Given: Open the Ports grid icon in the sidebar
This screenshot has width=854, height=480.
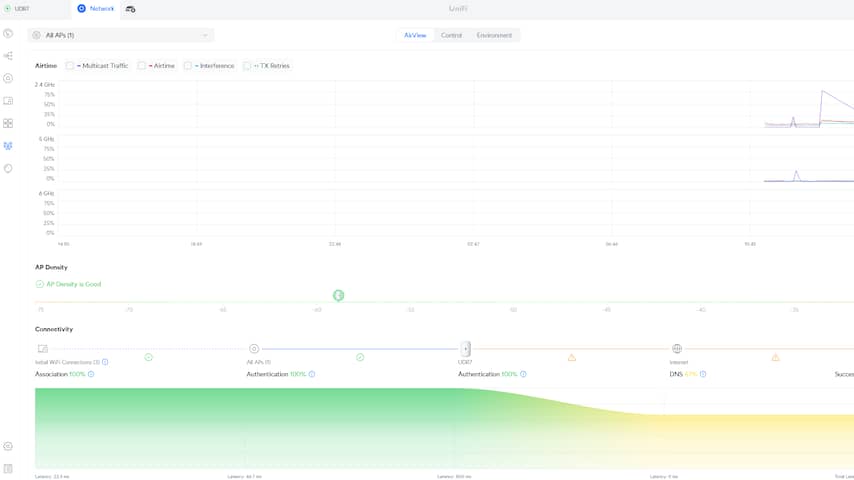Looking at the screenshot, I should pos(8,124).
